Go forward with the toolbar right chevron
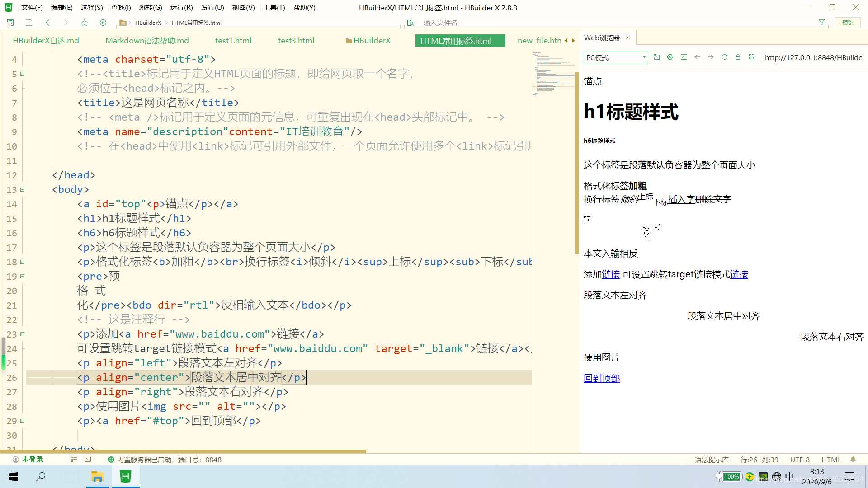This screenshot has width=868, height=488. (x=66, y=23)
